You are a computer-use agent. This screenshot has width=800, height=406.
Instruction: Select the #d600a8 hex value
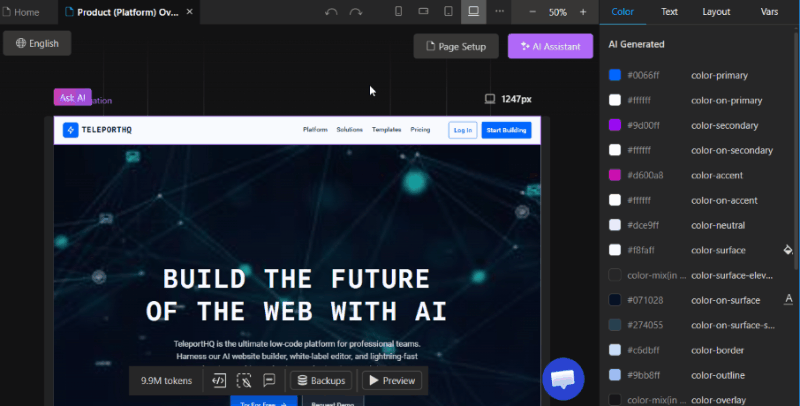point(645,175)
